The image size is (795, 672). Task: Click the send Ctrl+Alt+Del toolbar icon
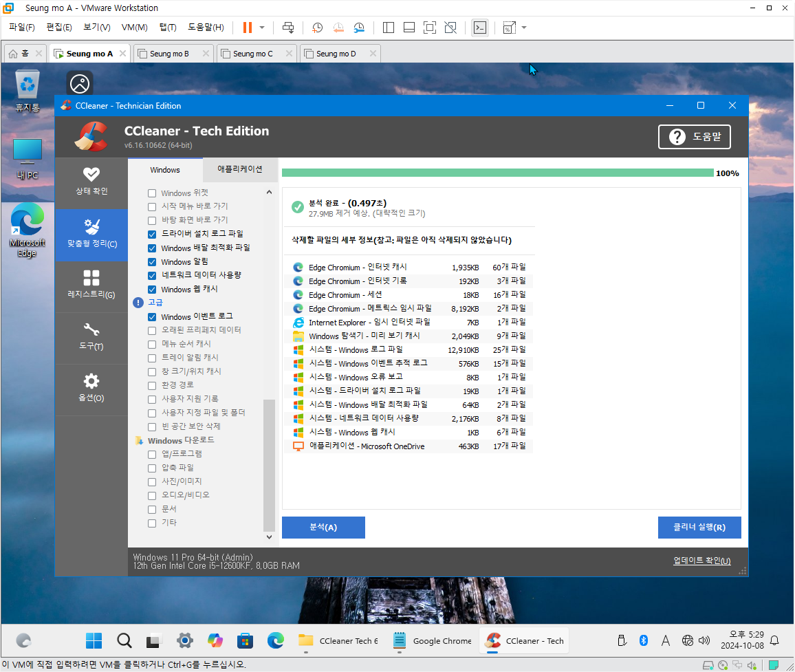(288, 28)
